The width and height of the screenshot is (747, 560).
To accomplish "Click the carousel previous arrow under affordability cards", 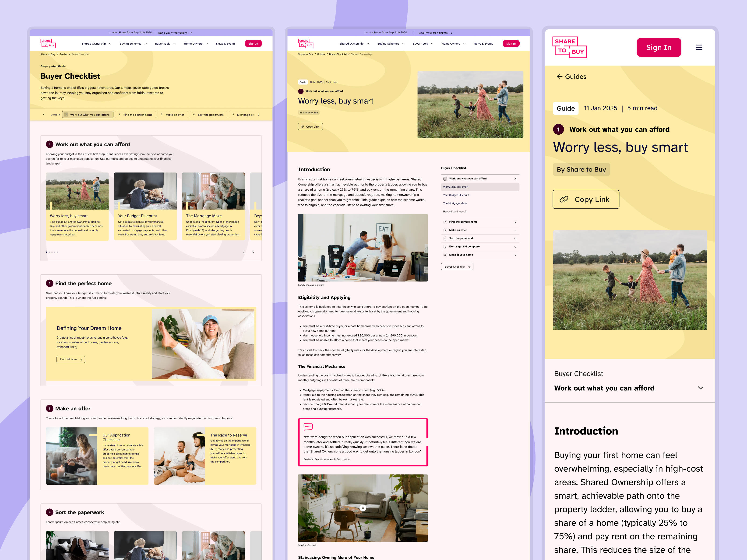I will (x=243, y=252).
